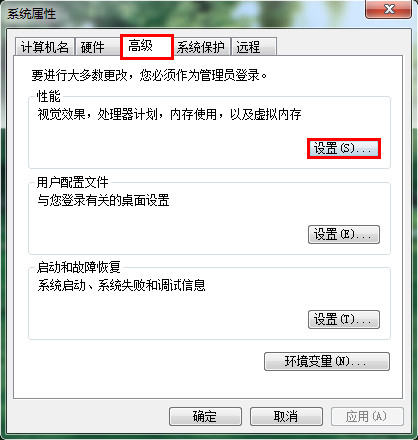Dismiss dialog with the 取消 button
418x440 pixels.
point(286,416)
